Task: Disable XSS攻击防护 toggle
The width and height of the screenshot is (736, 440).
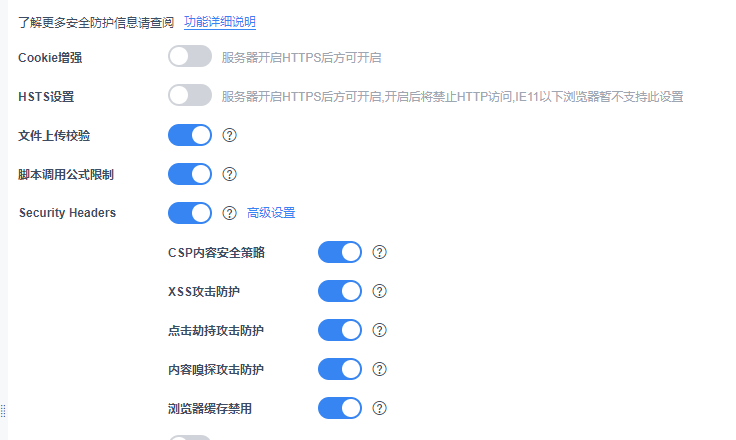Action: click(x=340, y=291)
